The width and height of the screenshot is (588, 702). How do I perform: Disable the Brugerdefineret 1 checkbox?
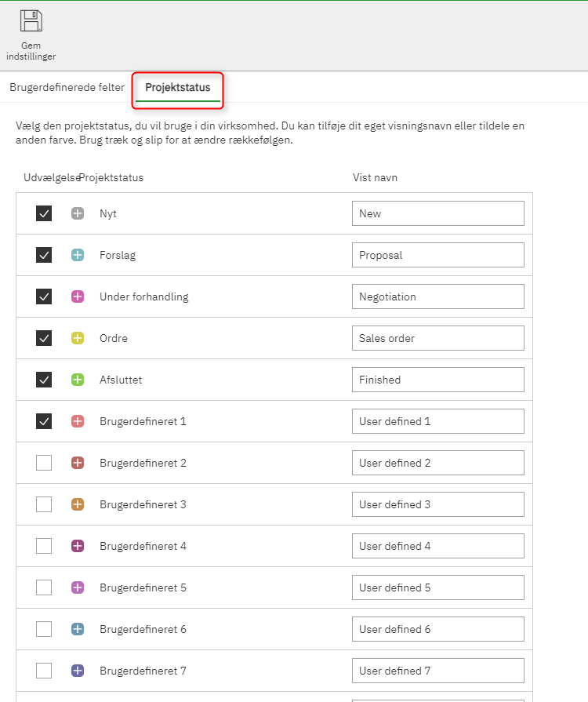pyautogui.click(x=44, y=421)
